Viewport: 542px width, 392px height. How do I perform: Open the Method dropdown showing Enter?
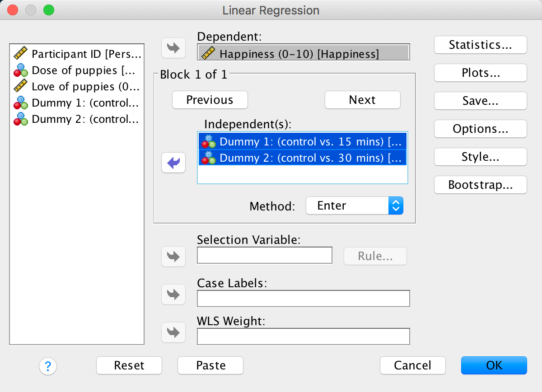(354, 206)
